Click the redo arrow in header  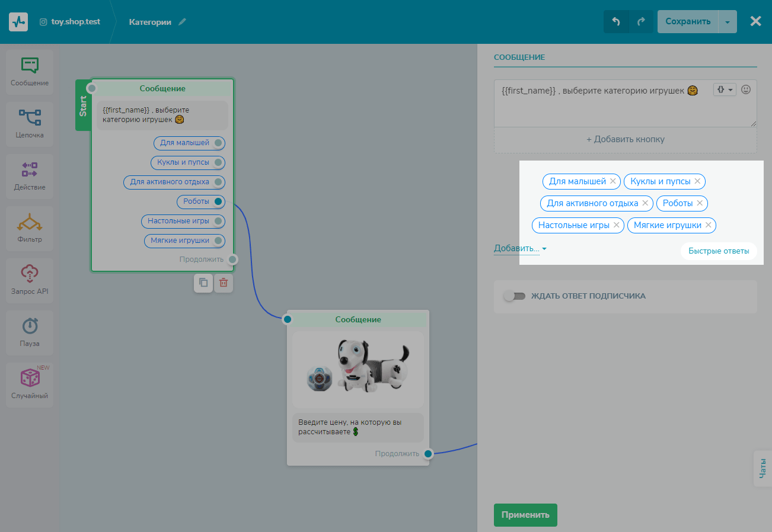[x=641, y=21]
